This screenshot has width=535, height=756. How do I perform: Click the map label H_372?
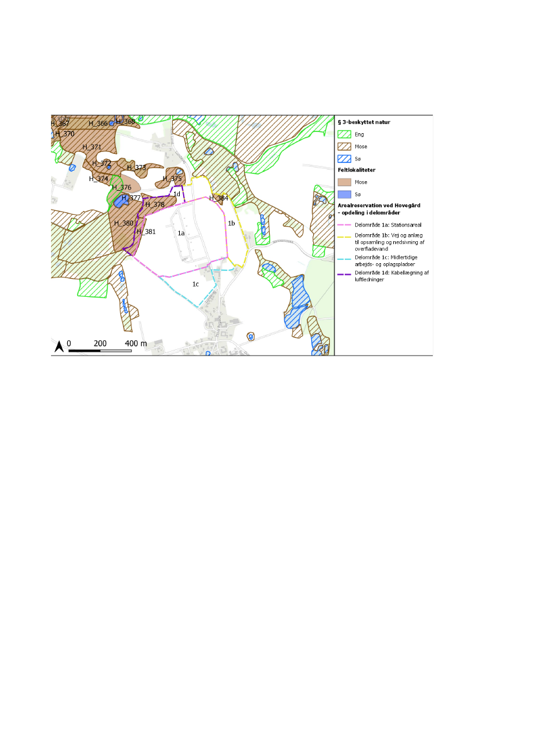point(102,164)
